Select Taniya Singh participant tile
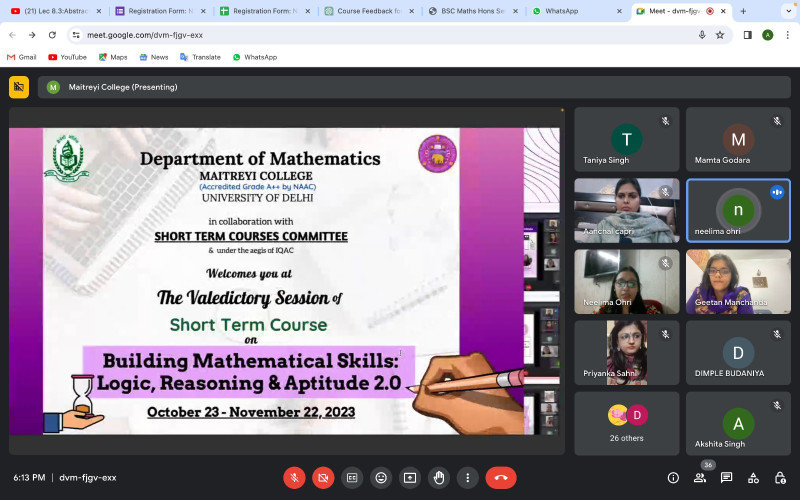This screenshot has height=500, width=800. 627,139
